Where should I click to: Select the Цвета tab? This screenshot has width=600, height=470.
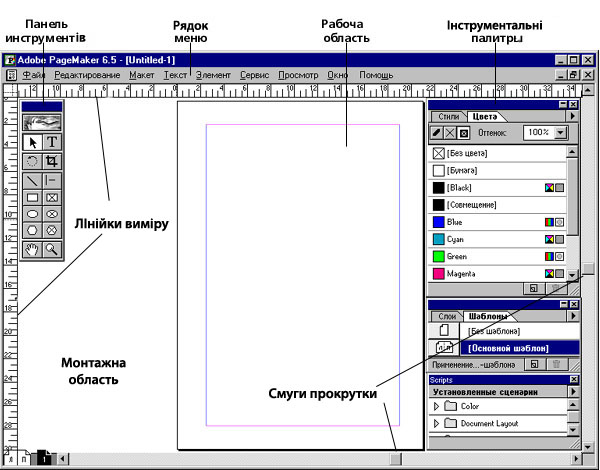(484, 116)
